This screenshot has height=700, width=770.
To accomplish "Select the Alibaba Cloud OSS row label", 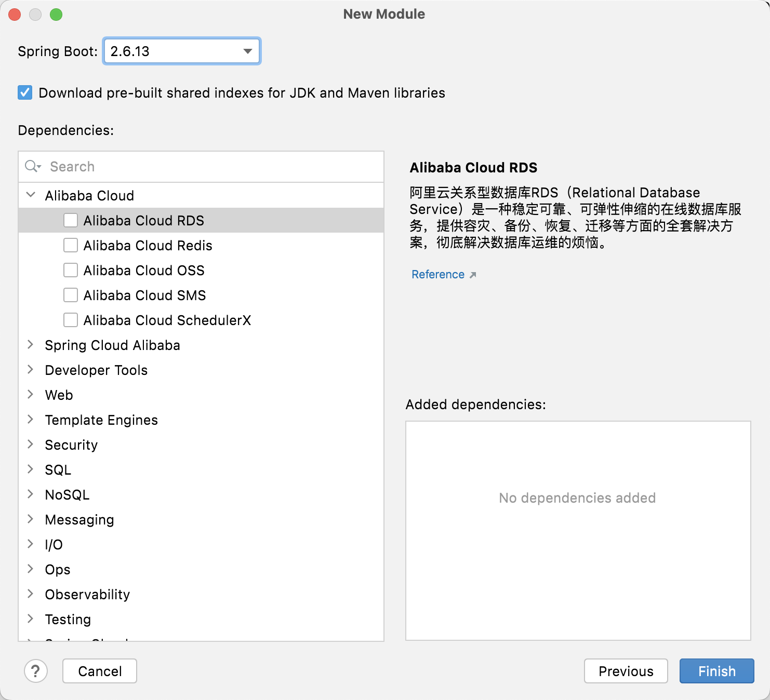I will point(144,271).
